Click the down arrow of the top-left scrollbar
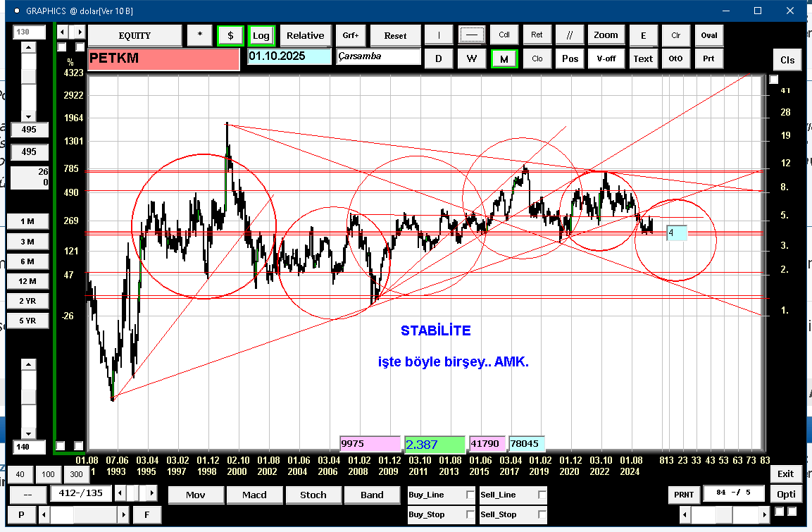 (28, 116)
